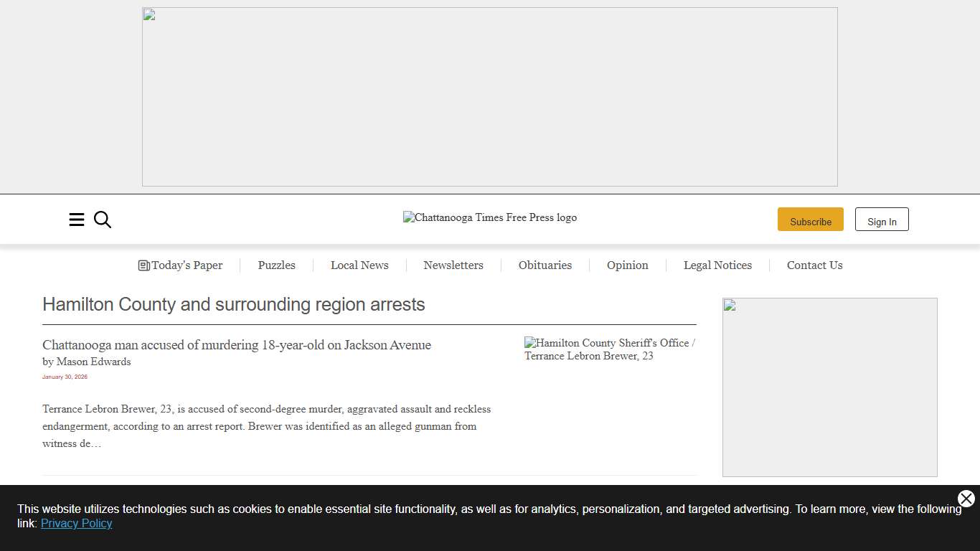This screenshot has height=551, width=980.
Task: Click Contact Us in the nav bar
Action: click(814, 265)
